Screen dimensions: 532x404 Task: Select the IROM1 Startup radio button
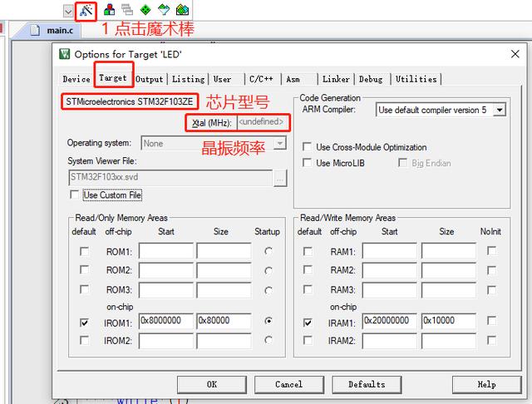[268, 321]
